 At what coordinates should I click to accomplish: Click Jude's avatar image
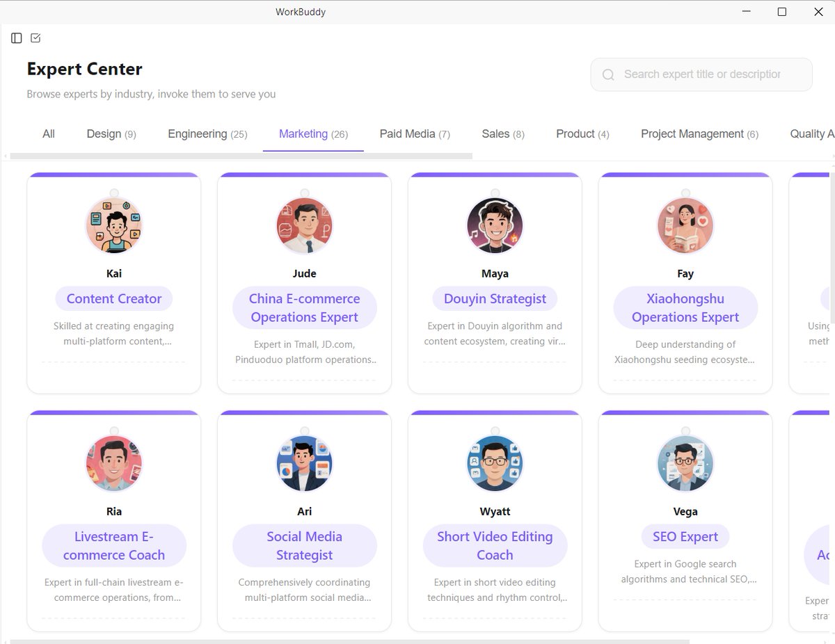[x=305, y=225]
